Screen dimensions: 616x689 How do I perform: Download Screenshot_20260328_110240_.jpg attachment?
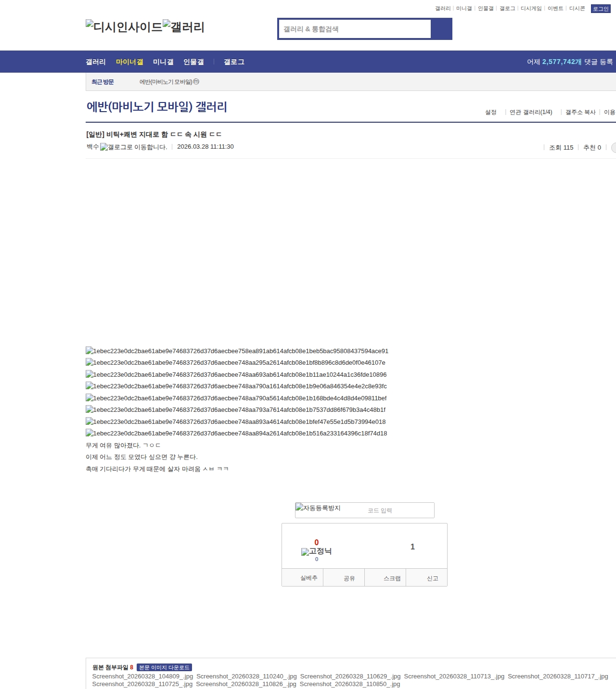pos(246,676)
